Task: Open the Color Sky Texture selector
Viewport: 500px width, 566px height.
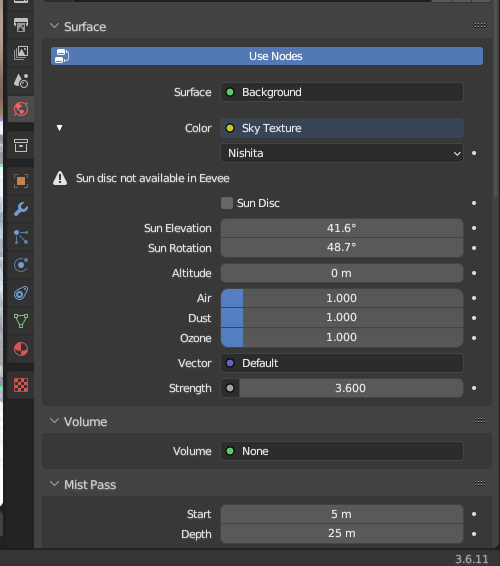Action: [x=342, y=128]
